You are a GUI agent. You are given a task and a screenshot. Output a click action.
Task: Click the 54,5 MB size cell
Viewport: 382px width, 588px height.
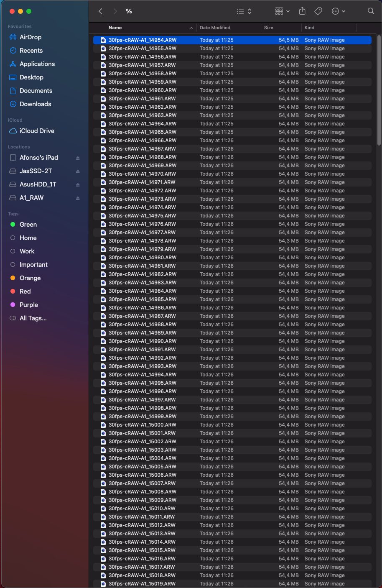point(288,40)
